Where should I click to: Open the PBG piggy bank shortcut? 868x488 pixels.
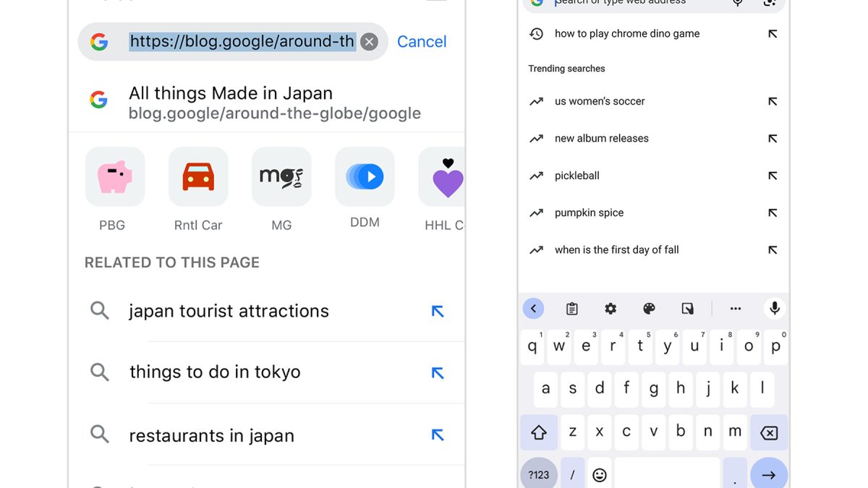[115, 177]
